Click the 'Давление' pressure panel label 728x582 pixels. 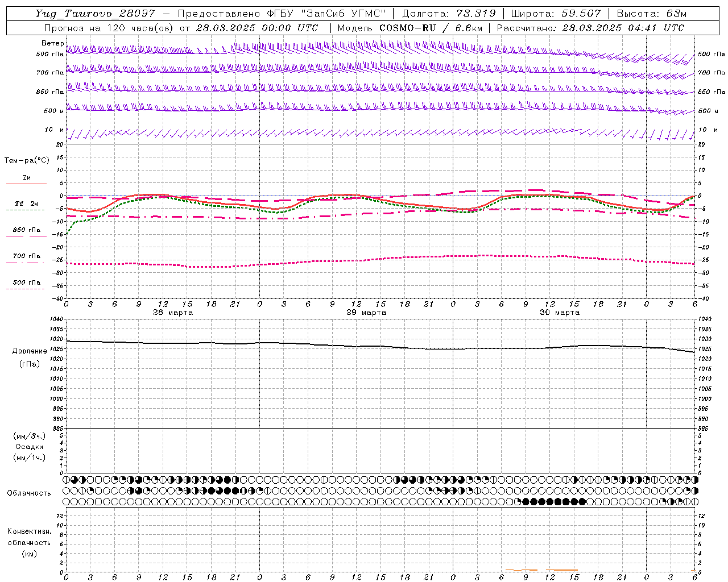(30, 351)
